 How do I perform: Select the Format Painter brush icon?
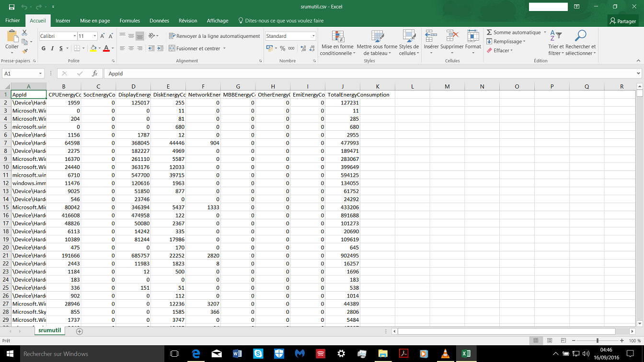click(x=25, y=50)
